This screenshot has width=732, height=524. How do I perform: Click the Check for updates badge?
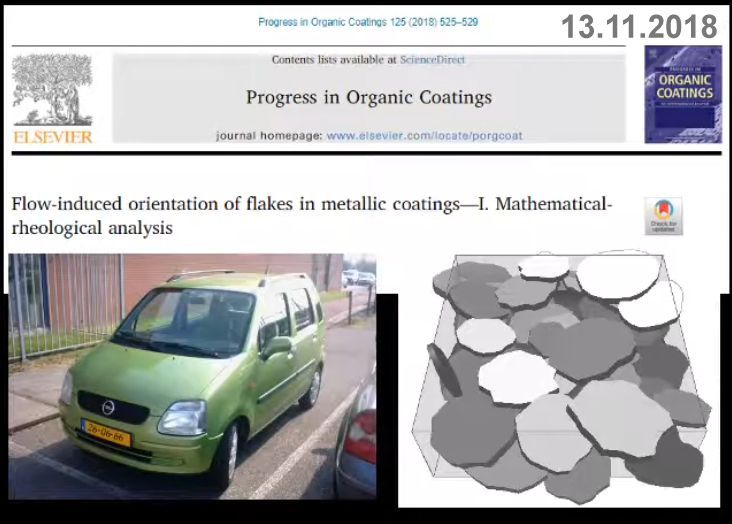pyautogui.click(x=663, y=216)
